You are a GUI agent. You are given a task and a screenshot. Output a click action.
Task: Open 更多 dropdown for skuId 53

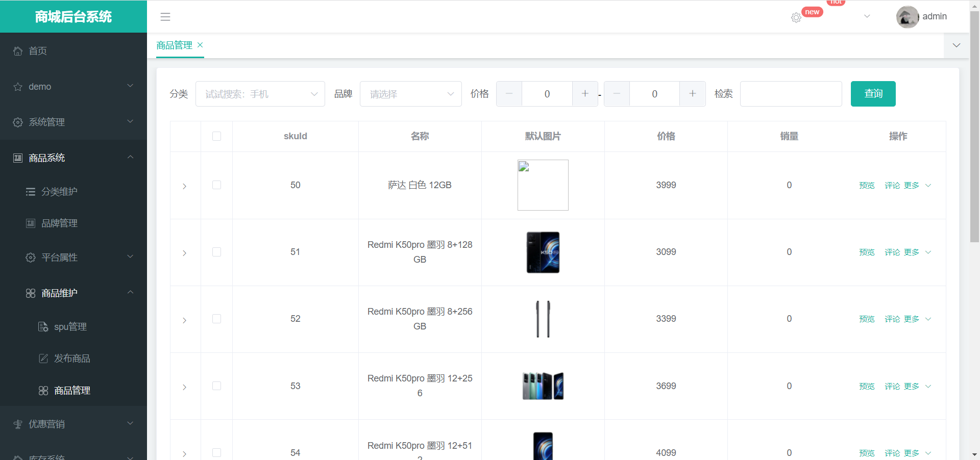917,386
